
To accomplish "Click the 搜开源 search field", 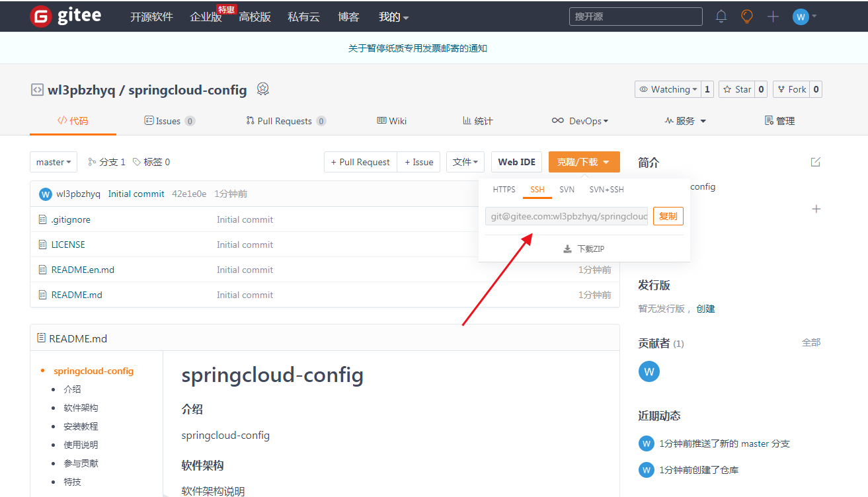I will (x=636, y=17).
